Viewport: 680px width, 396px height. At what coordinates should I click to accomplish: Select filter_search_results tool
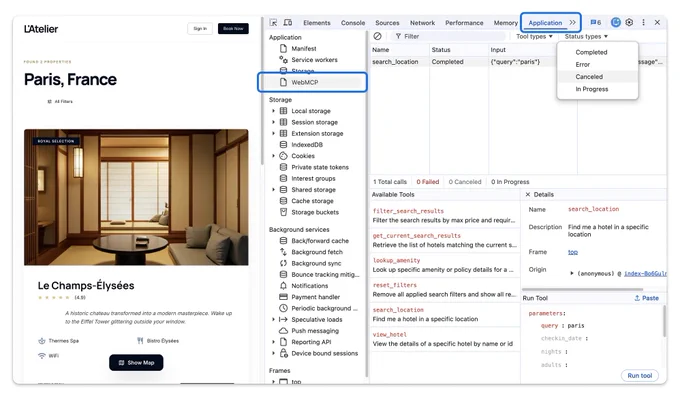444,216
